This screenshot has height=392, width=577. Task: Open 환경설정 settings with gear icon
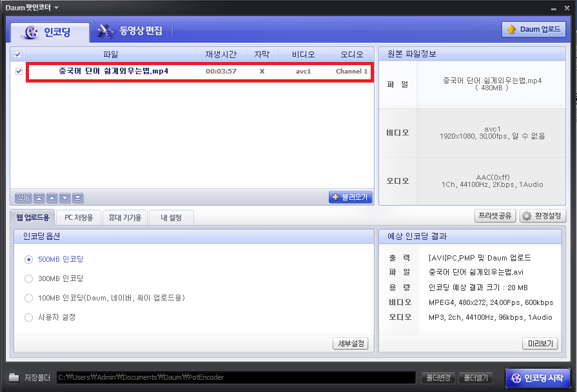tap(542, 216)
